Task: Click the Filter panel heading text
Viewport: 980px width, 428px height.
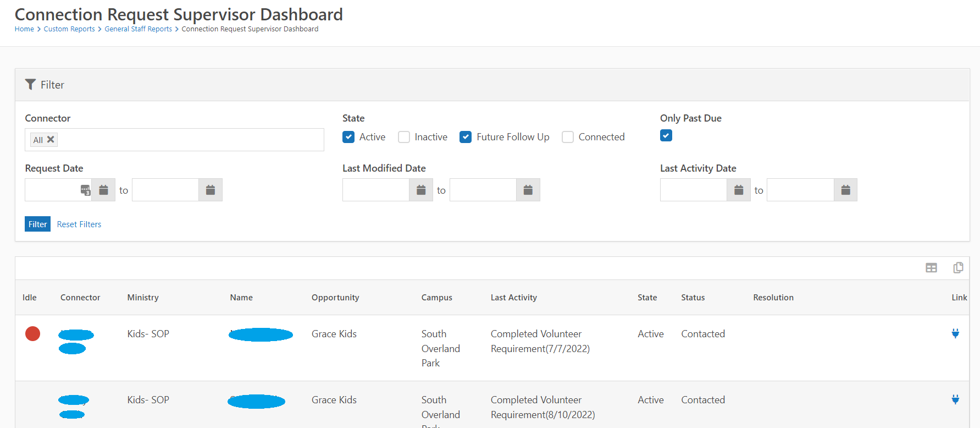Action: coord(52,85)
